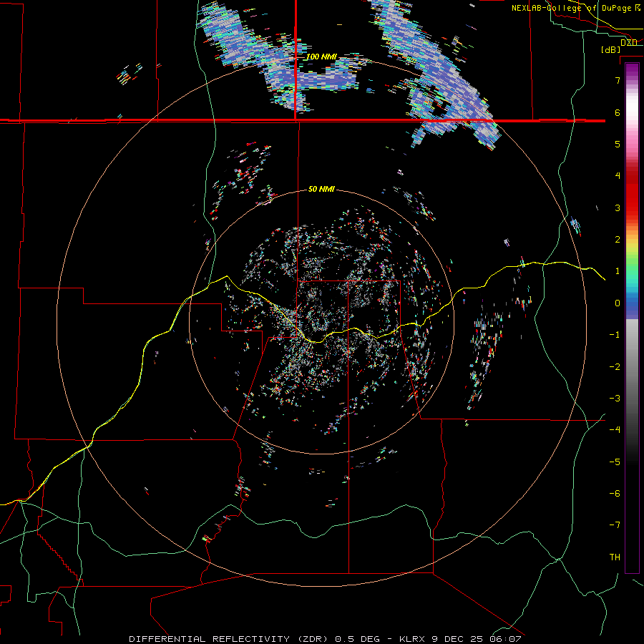Image resolution: width=644 pixels, height=644 pixels.
Task: Click the -2 value on the legend
Action: pyautogui.click(x=615, y=366)
